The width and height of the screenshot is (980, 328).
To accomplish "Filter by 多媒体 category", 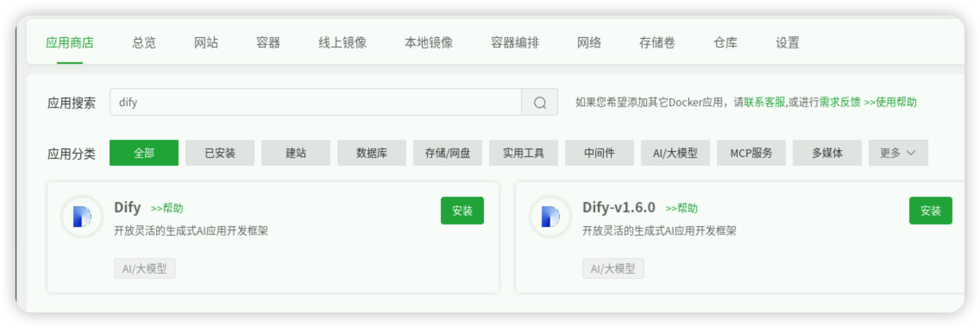I will pos(827,153).
